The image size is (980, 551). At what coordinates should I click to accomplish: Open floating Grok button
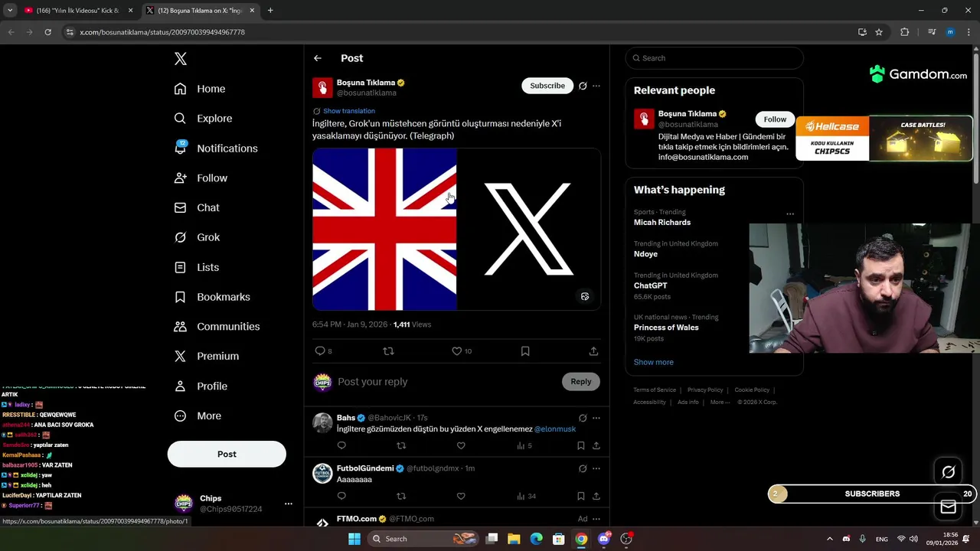tap(948, 472)
